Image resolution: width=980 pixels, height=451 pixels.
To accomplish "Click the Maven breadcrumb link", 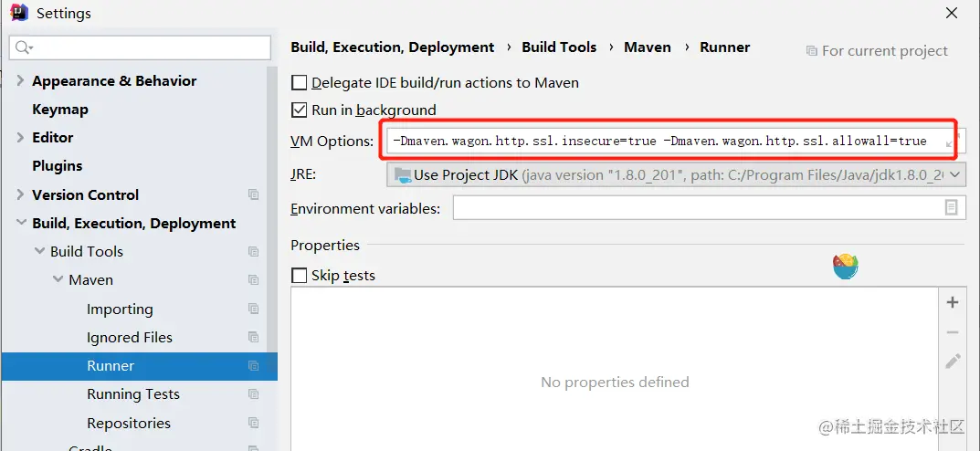I will tap(648, 47).
